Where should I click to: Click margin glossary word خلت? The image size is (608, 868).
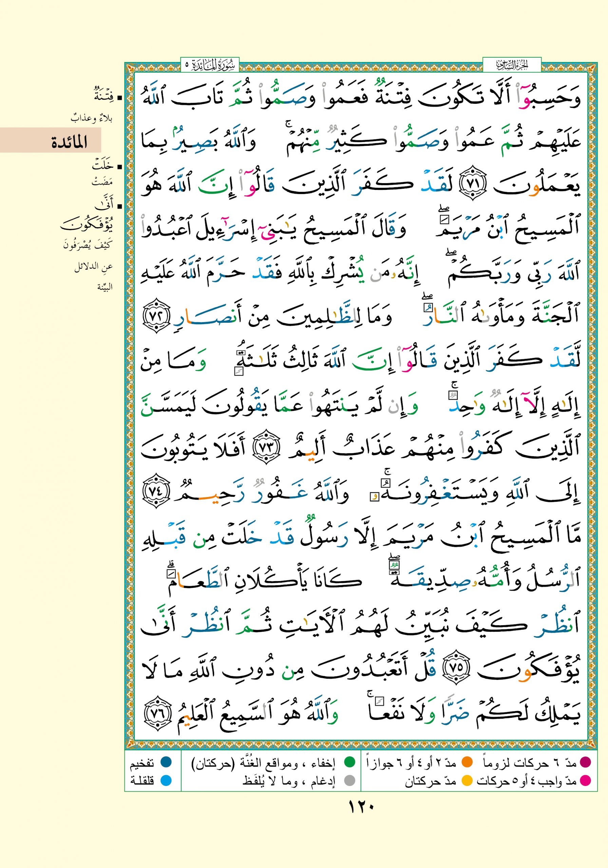coord(102,165)
